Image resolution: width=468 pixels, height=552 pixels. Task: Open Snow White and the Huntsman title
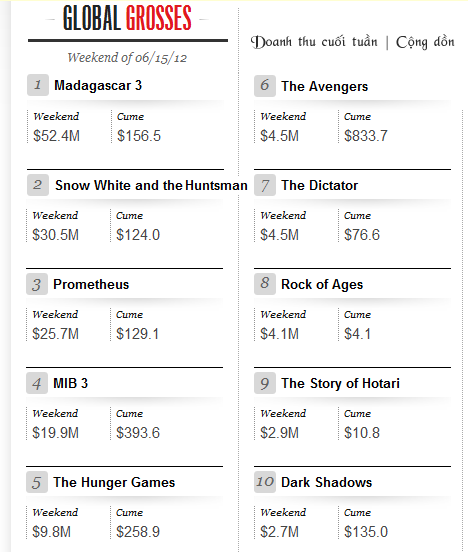click(x=151, y=186)
